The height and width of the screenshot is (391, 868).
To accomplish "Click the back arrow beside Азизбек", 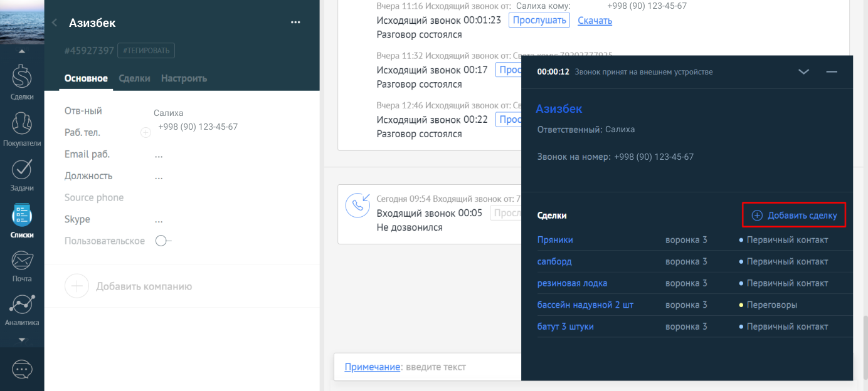I will click(x=55, y=23).
